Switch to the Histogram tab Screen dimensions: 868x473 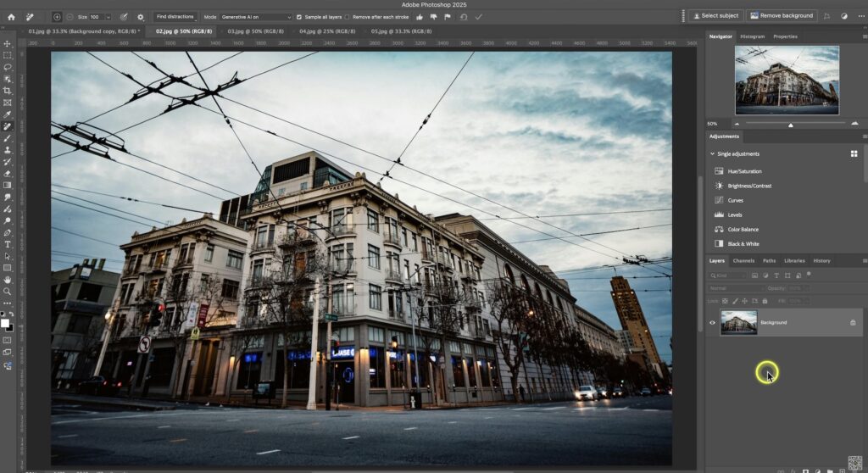pyautogui.click(x=753, y=36)
